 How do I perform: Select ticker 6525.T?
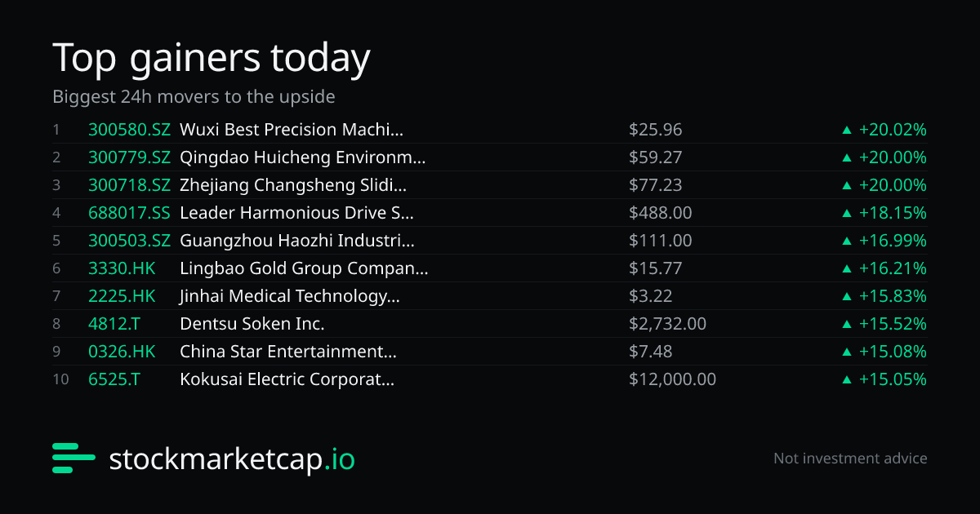(x=114, y=379)
